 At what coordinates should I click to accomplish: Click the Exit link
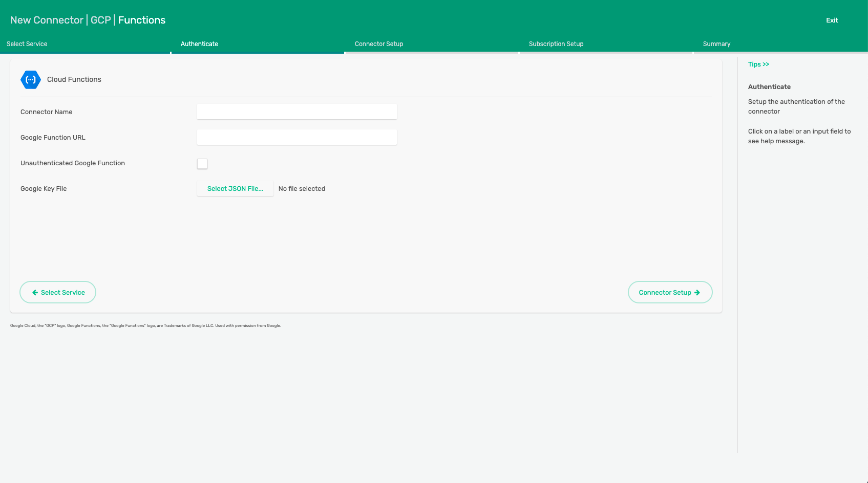[832, 20]
